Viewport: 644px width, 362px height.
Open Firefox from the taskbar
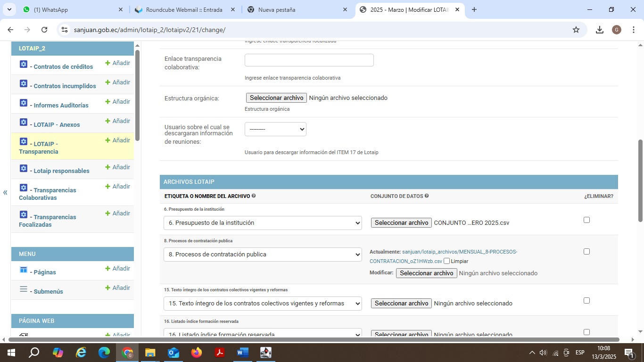click(x=196, y=353)
